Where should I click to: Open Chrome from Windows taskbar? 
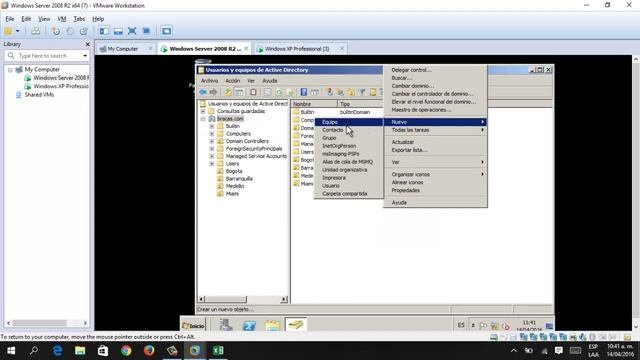[126, 351]
